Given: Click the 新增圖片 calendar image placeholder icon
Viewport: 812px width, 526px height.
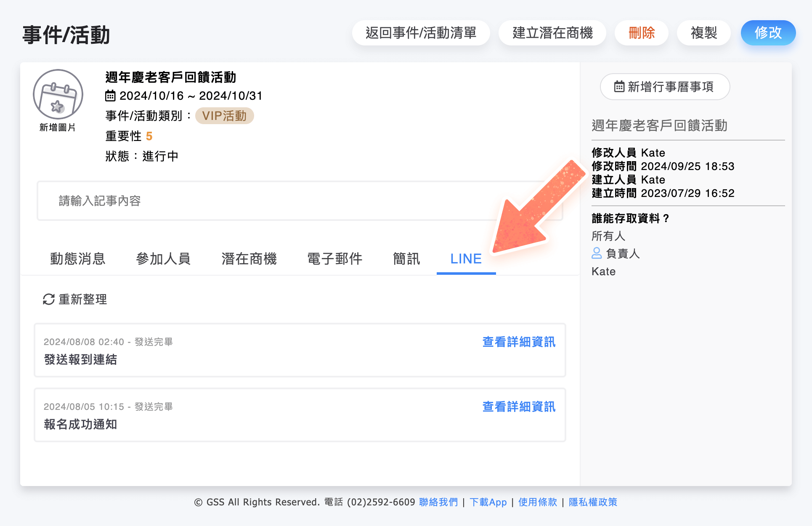Looking at the screenshot, I should tap(58, 94).
